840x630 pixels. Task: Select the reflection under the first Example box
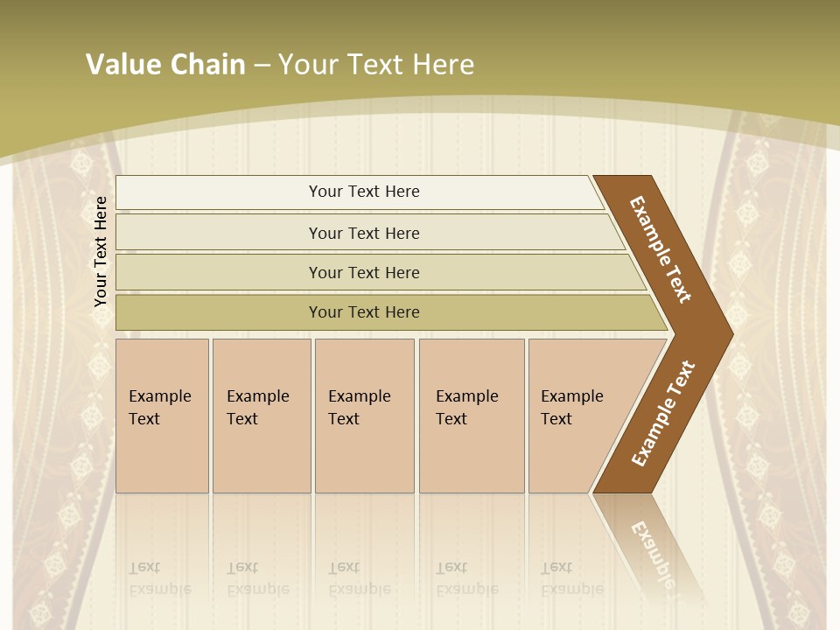[x=163, y=546]
